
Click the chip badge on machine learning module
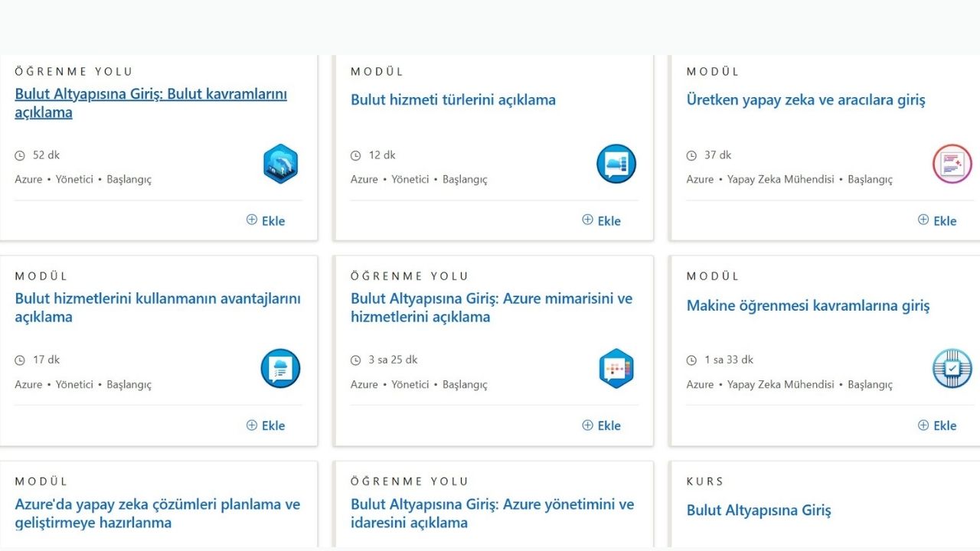click(952, 368)
